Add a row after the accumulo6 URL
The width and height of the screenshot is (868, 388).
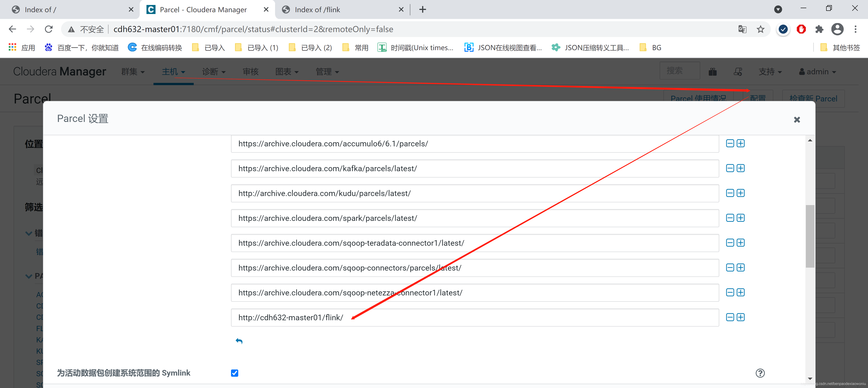(741, 143)
